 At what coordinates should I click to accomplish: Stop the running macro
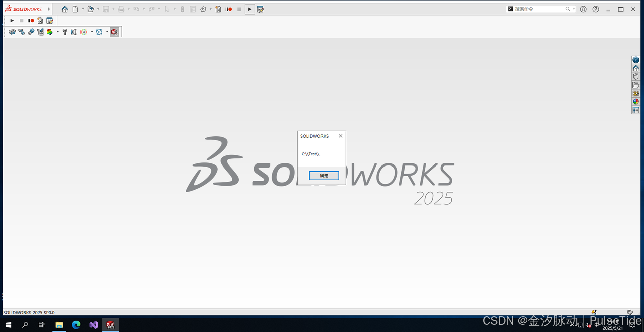(22, 20)
